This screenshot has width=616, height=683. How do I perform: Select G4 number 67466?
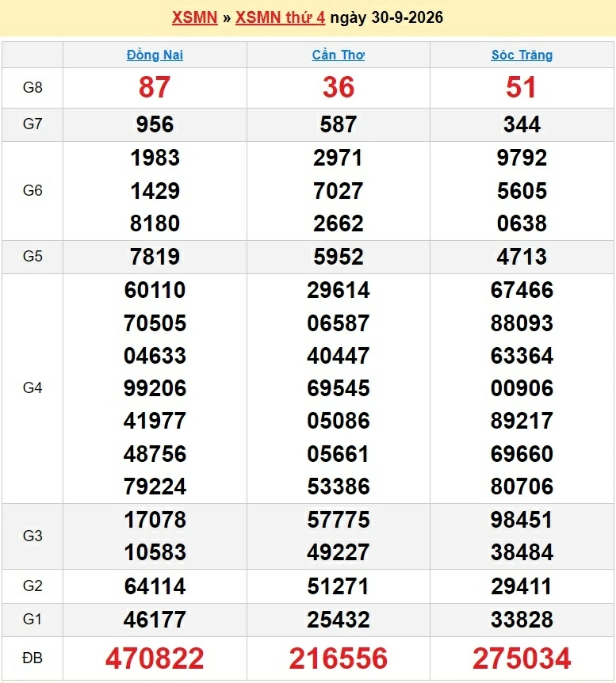tap(522, 290)
